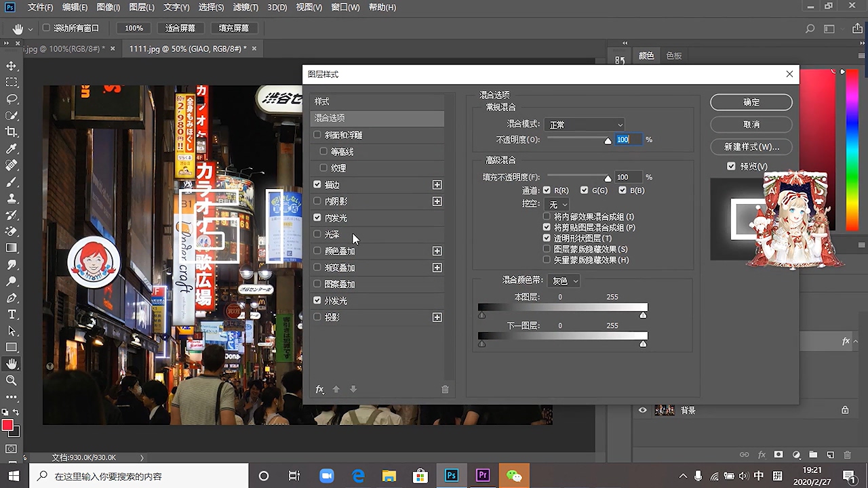
Task: Open the 混合模式 dropdown
Action: click(x=585, y=125)
